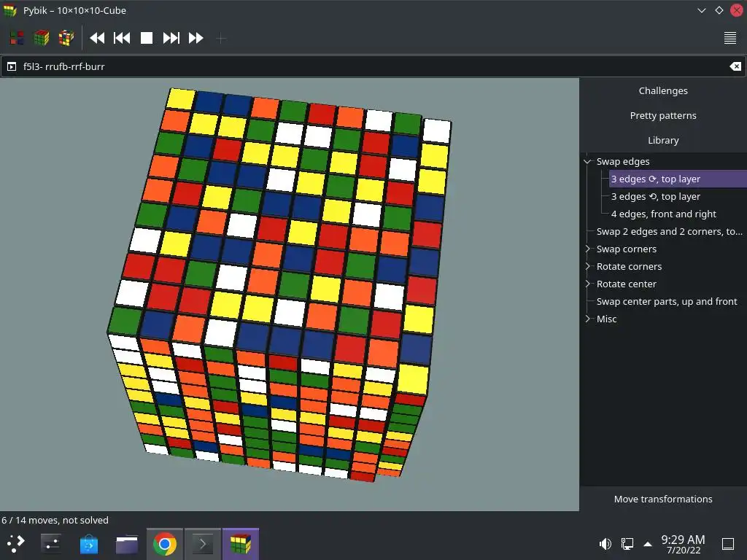Click the volume tray icon
Viewport: 747px width, 560px height.
click(x=605, y=543)
